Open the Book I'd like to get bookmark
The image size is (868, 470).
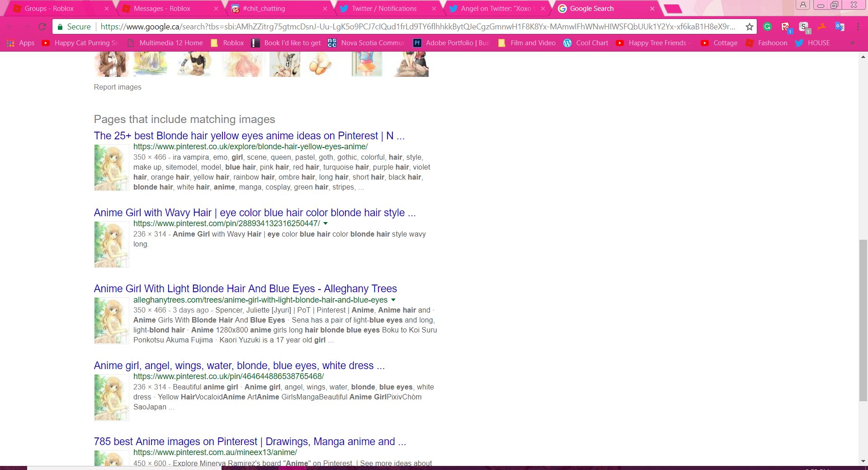[x=286, y=43]
